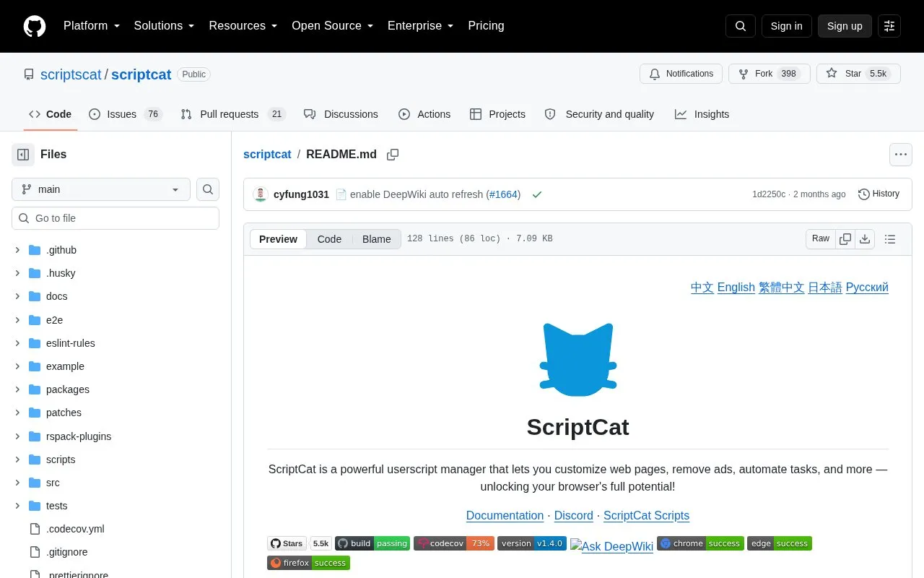Search this repository's files icon button
This screenshot has height=578, width=924.
[208, 189]
